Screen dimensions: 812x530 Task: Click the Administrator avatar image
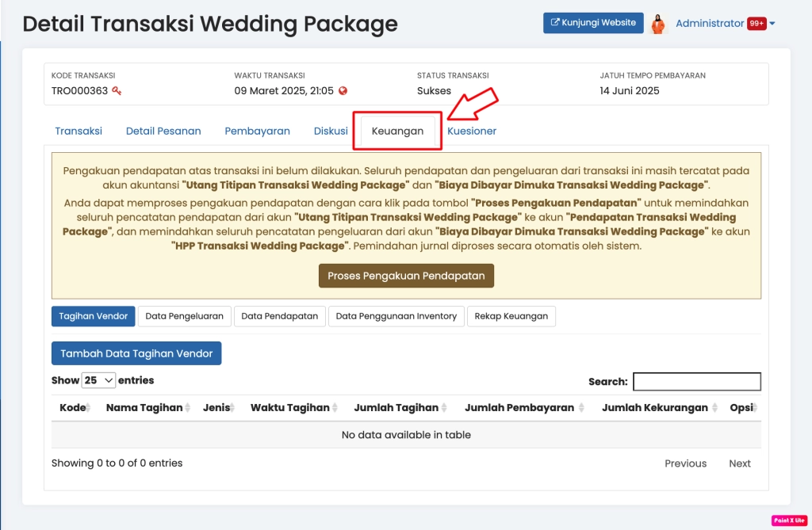(657, 24)
